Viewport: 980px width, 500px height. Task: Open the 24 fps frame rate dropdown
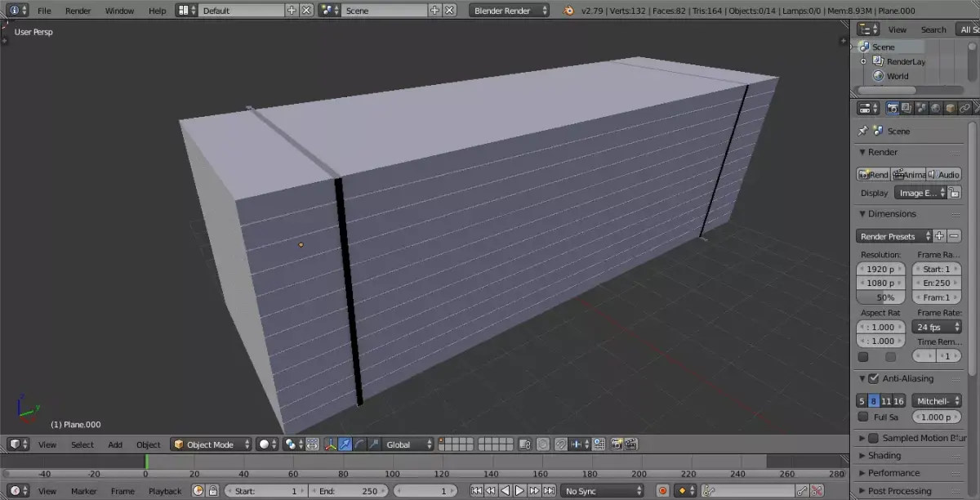936,327
